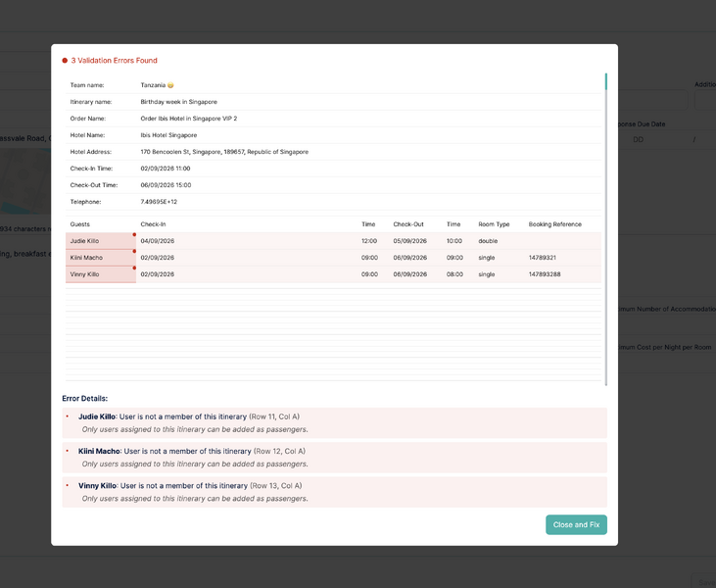Click the Check-In column header

153,224
